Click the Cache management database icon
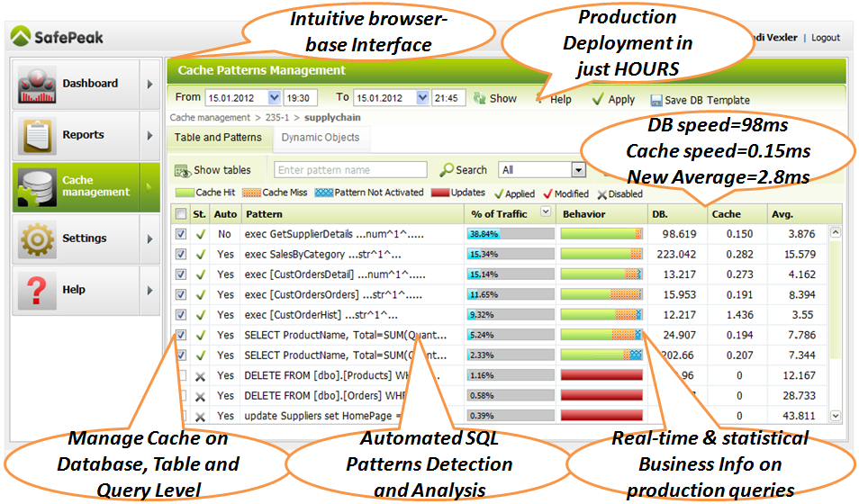The image size is (859, 504). pyautogui.click(x=37, y=187)
